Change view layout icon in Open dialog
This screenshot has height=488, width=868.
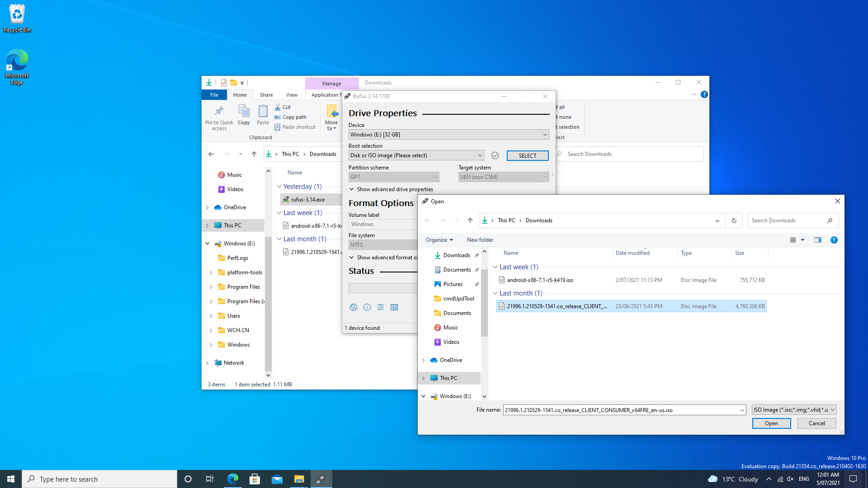pos(793,240)
